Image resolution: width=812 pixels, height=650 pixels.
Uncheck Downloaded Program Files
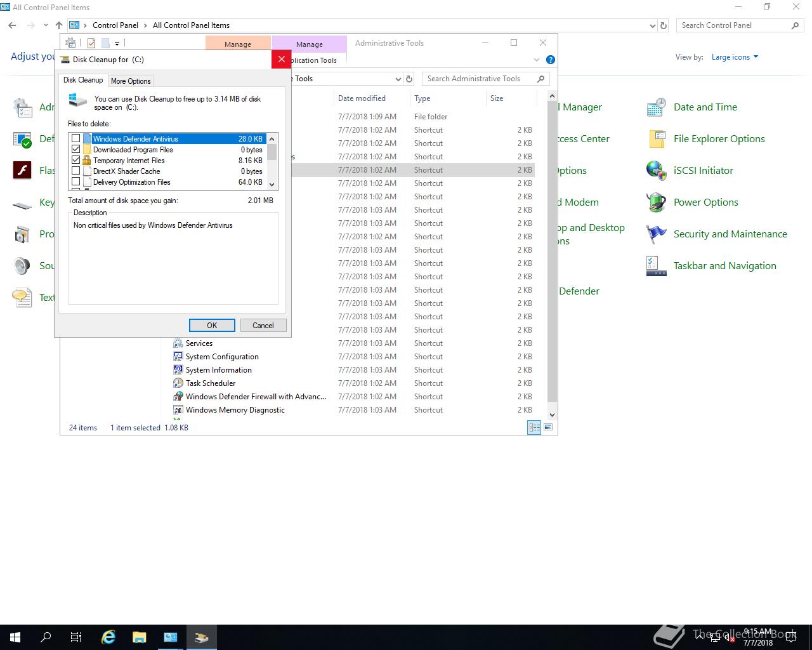76,149
